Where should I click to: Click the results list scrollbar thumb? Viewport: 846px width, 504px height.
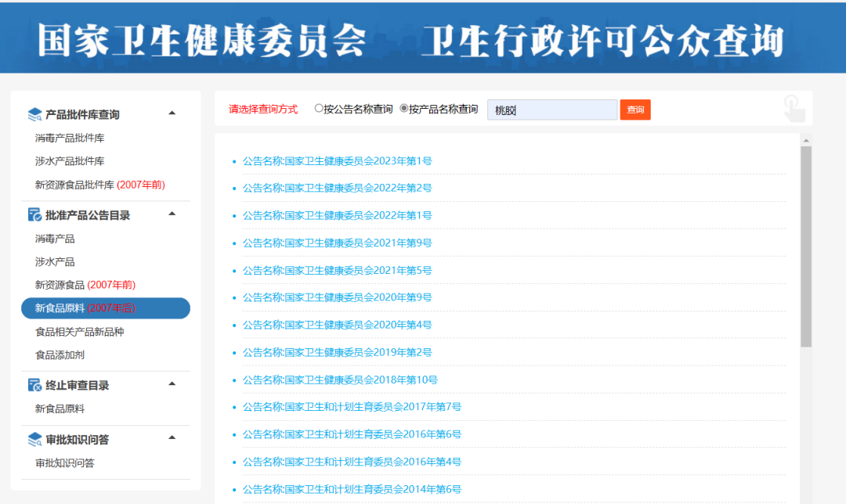806,247
